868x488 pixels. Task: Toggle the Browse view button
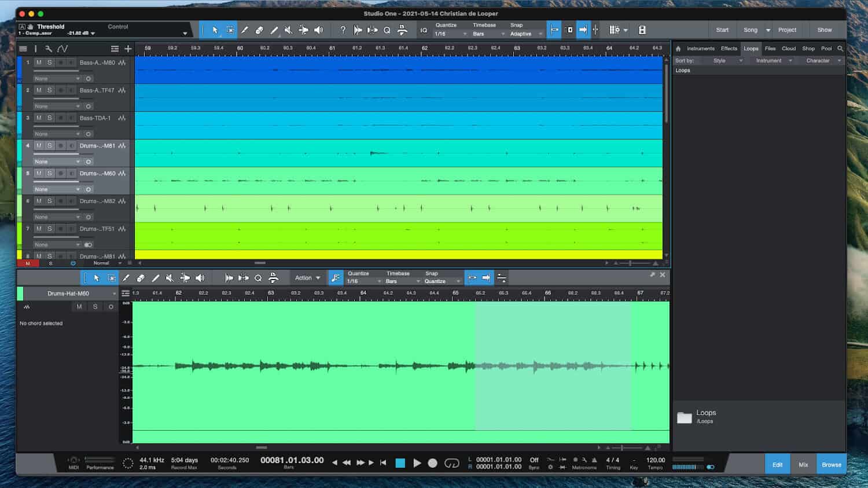coord(832,464)
